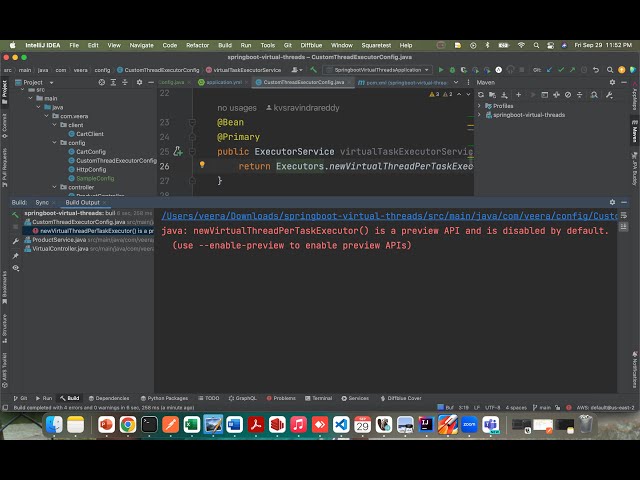Toggle skip tests mode in Maven

tap(568, 95)
